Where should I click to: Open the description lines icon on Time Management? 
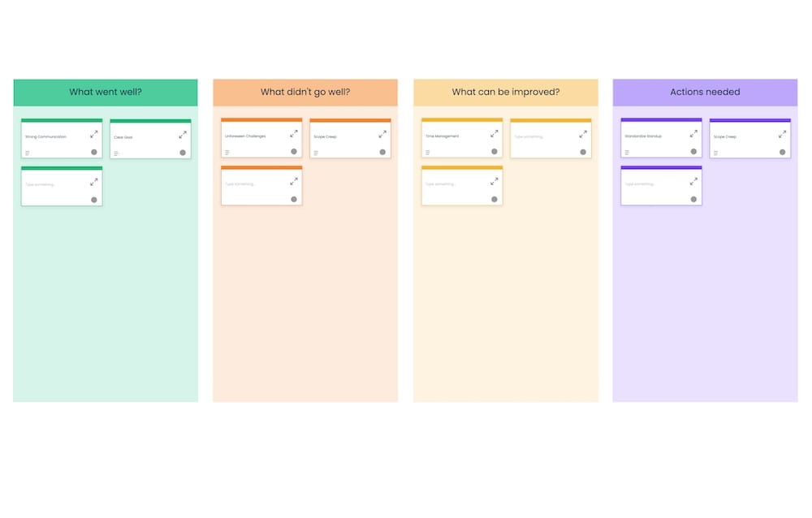[427, 151]
